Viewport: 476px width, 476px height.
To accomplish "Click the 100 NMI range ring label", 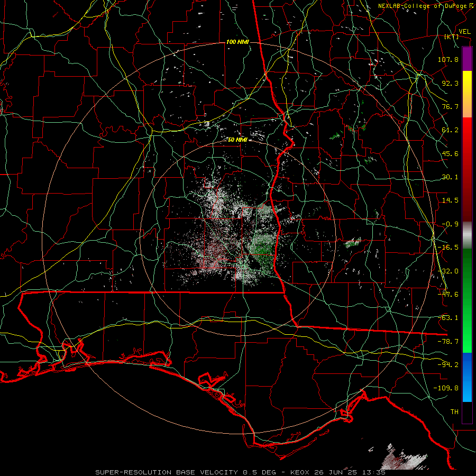I will [x=237, y=42].
